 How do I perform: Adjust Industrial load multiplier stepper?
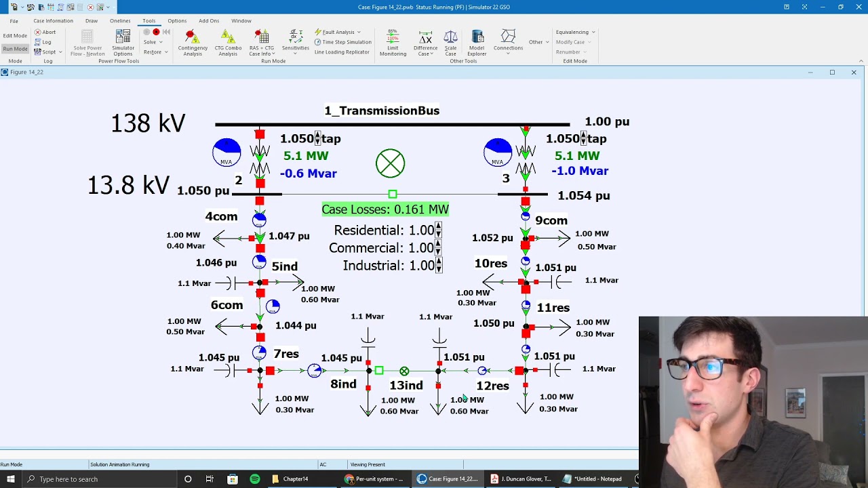[x=438, y=266]
